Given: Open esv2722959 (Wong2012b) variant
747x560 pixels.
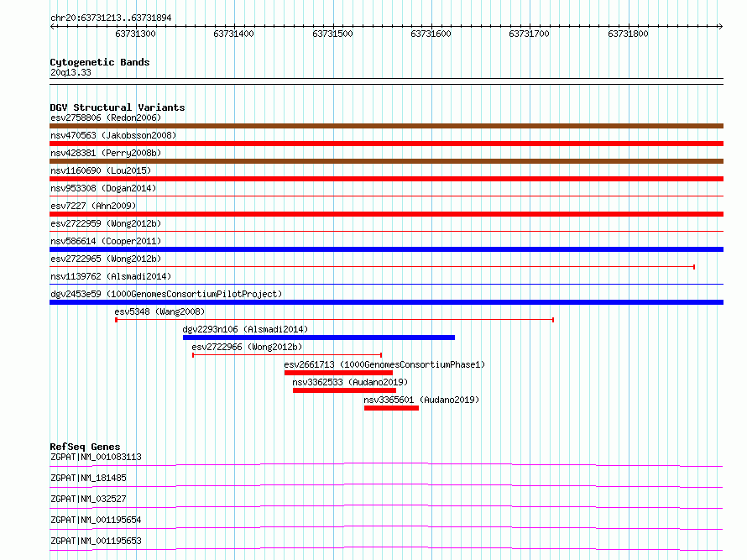Looking at the screenshot, I should tap(106, 223).
